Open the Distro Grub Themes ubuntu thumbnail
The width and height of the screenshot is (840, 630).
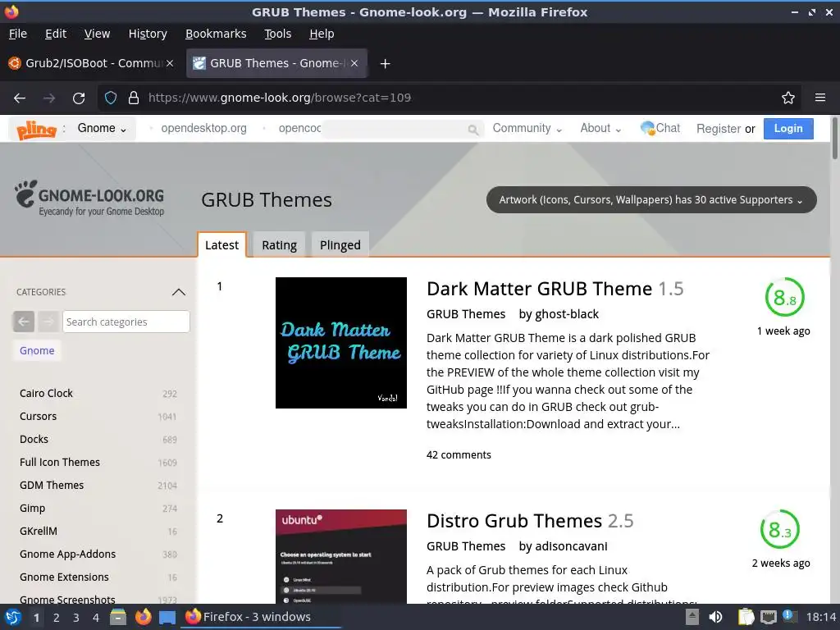pos(340,557)
